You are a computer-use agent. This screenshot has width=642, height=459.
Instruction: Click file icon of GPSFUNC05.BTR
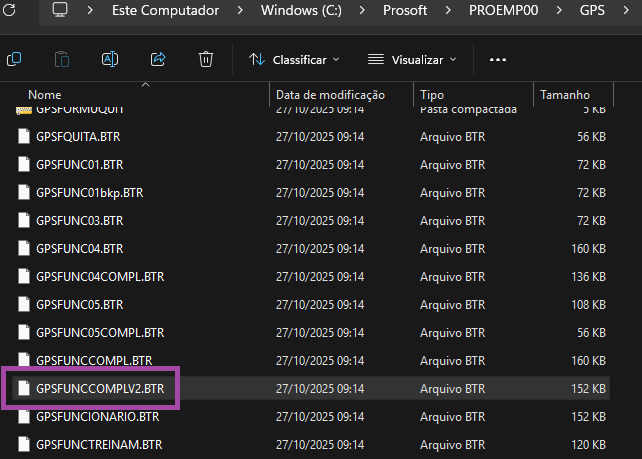24,304
